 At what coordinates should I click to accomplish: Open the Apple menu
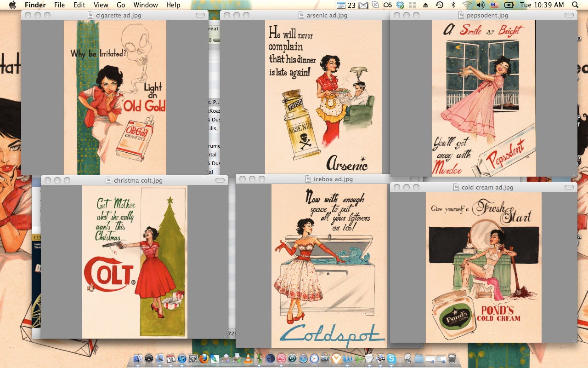(12, 5)
